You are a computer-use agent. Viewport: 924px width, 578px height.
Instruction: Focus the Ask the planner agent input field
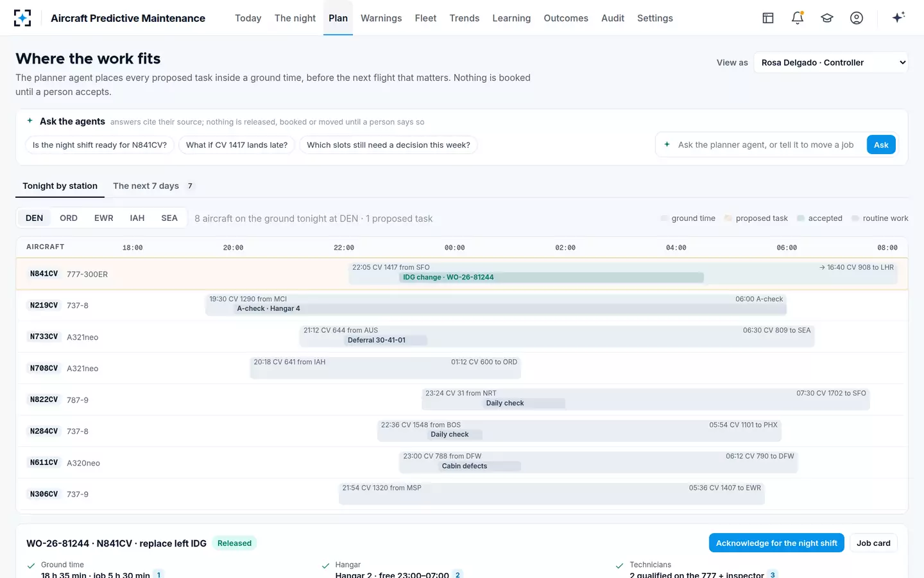[767, 144]
